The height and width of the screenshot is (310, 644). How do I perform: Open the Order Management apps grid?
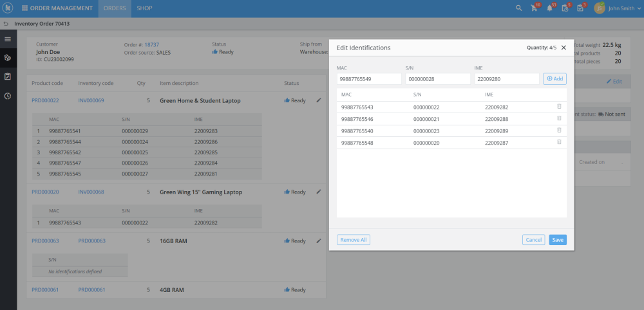click(x=25, y=8)
